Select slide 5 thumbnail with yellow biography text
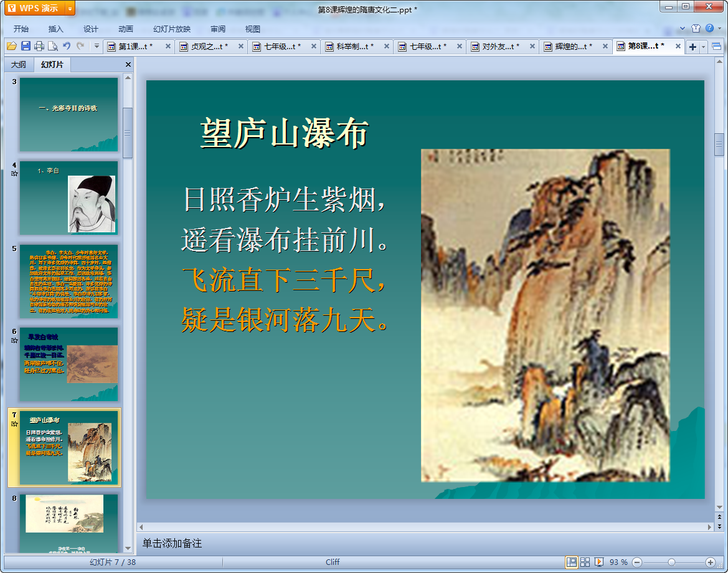Image resolution: width=728 pixels, height=573 pixels. (69, 281)
